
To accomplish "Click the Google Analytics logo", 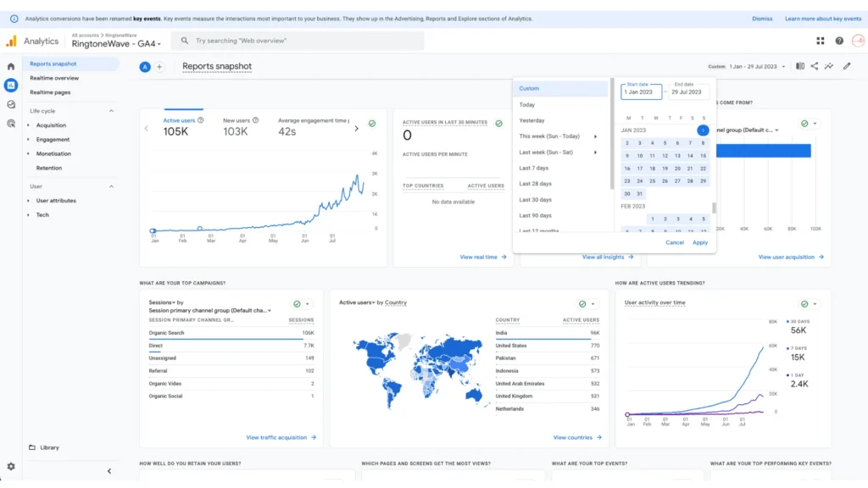I will (x=11, y=41).
